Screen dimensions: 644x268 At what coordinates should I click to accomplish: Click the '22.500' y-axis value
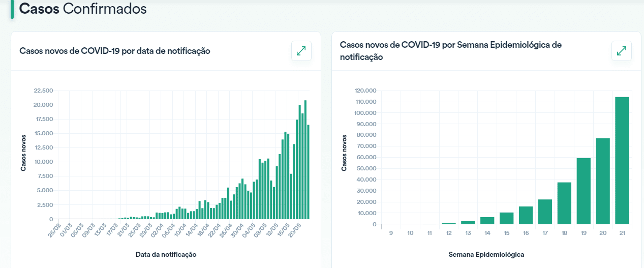tap(43, 91)
